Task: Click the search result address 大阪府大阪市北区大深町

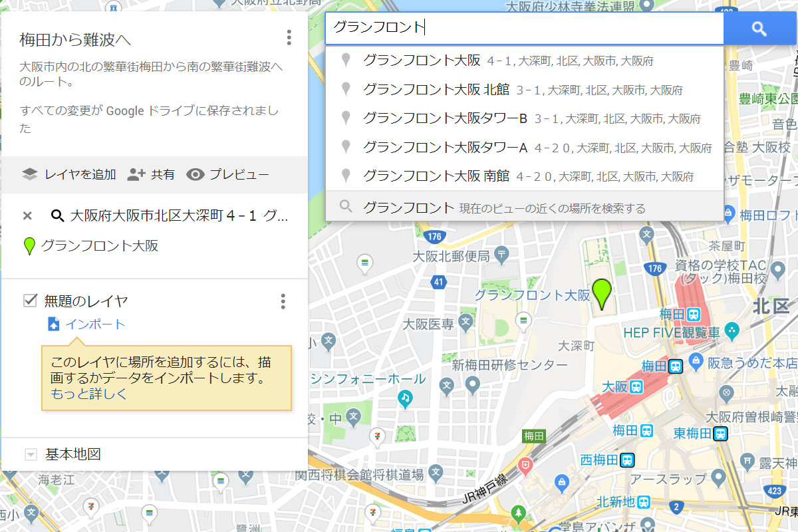Action: coord(180,215)
